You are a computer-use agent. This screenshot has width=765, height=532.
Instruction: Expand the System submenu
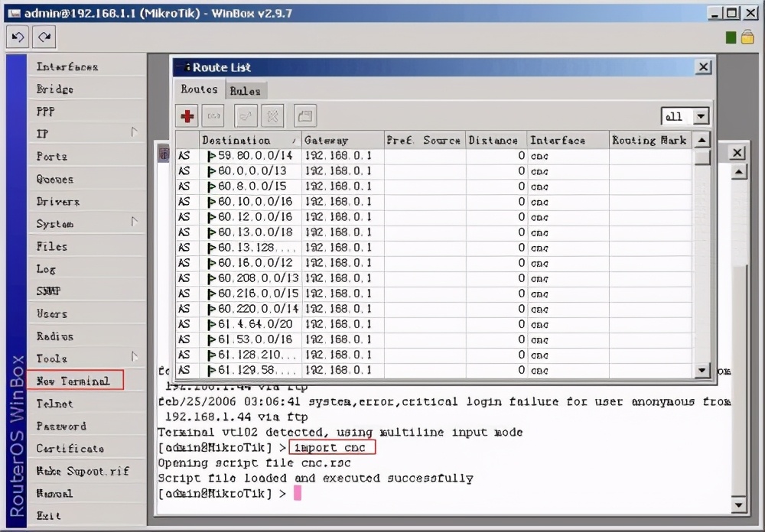coord(86,223)
